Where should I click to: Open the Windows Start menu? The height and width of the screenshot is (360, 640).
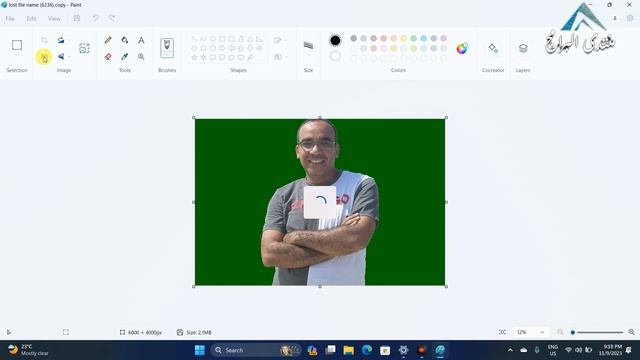point(200,350)
